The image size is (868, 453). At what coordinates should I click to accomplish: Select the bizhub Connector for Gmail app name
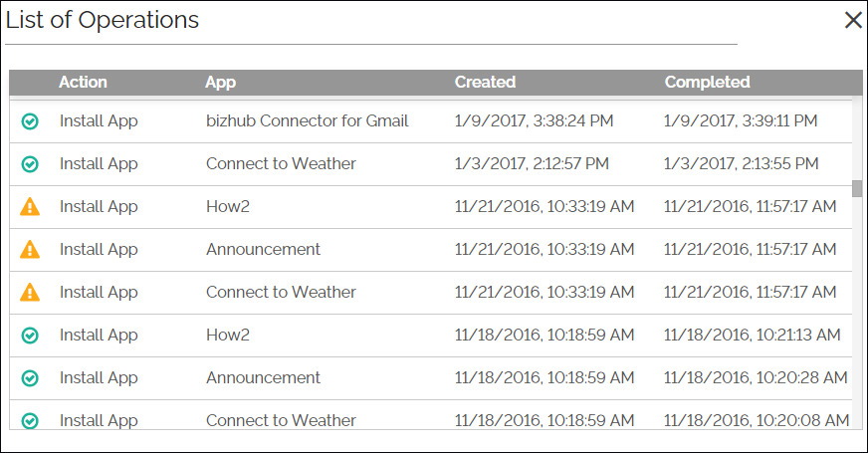(308, 121)
